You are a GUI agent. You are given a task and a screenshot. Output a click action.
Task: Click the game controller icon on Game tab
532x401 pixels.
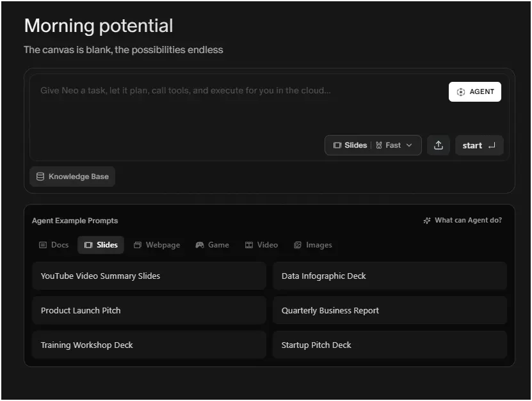click(199, 244)
